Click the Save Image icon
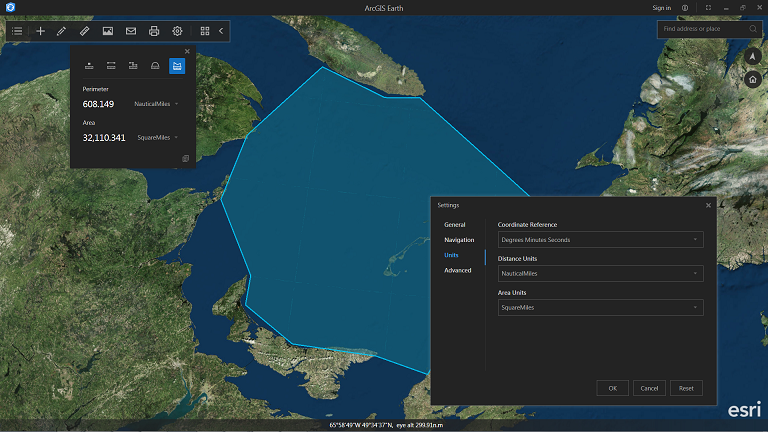768x432 pixels. coord(107,31)
